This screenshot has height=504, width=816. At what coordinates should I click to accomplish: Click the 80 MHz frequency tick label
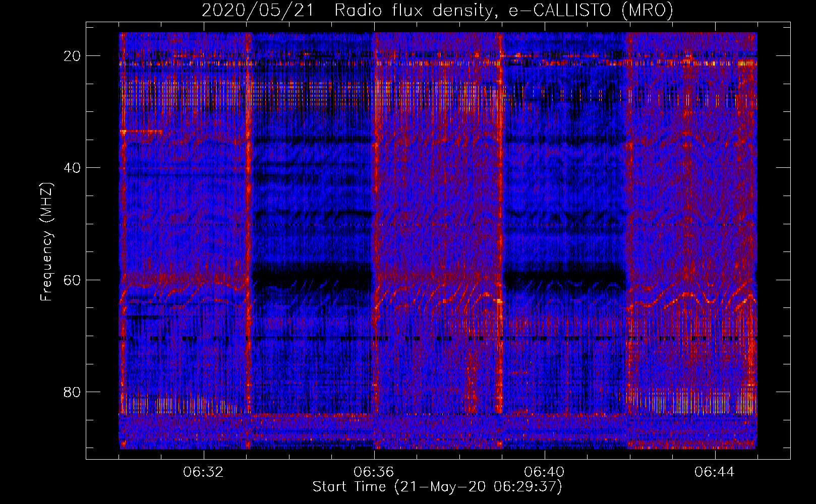(x=73, y=392)
